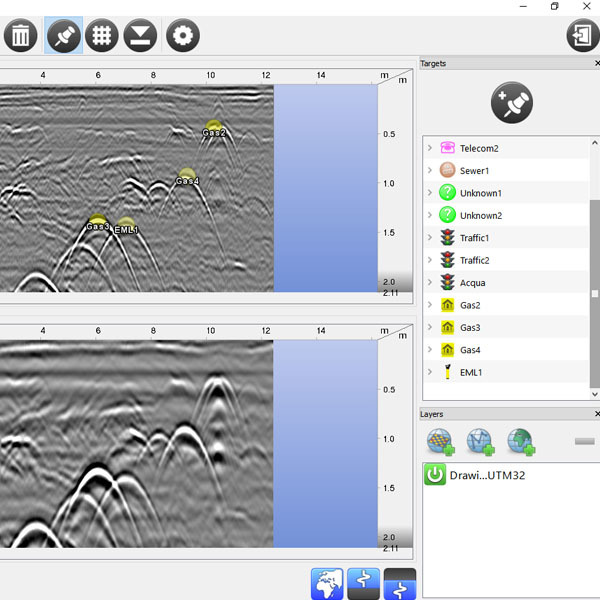Toggle the bottom-right split radargram view button
The image size is (600, 600).
400,583
